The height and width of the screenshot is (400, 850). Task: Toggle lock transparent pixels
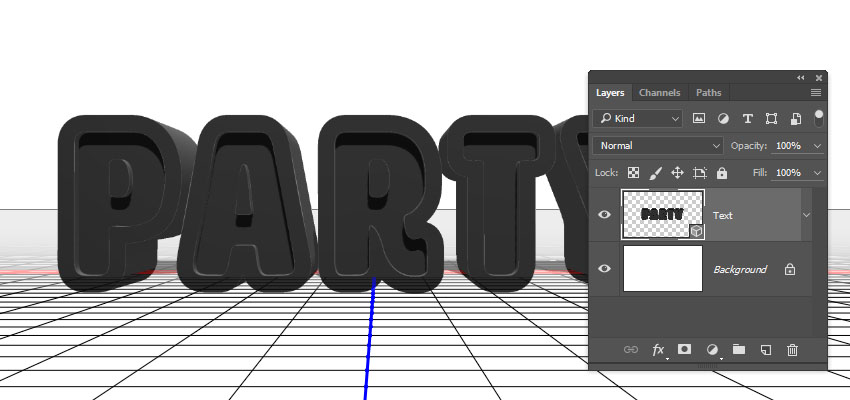click(x=634, y=173)
